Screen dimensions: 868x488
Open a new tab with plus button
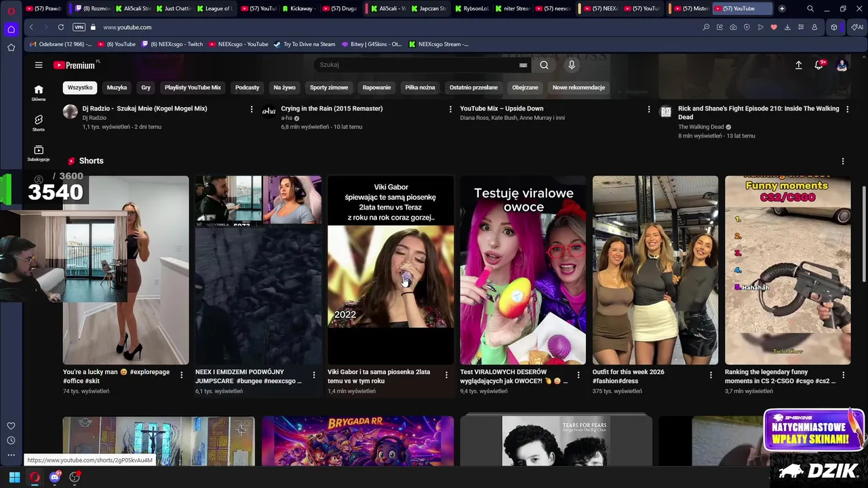[782, 9]
